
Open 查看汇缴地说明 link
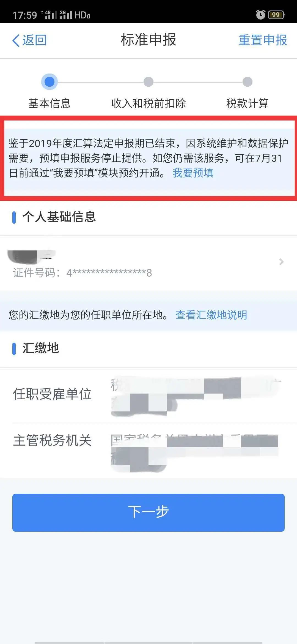point(211,315)
